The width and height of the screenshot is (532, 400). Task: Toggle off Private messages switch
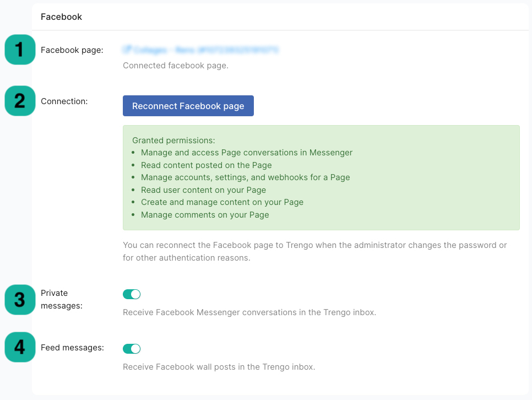pyautogui.click(x=132, y=294)
